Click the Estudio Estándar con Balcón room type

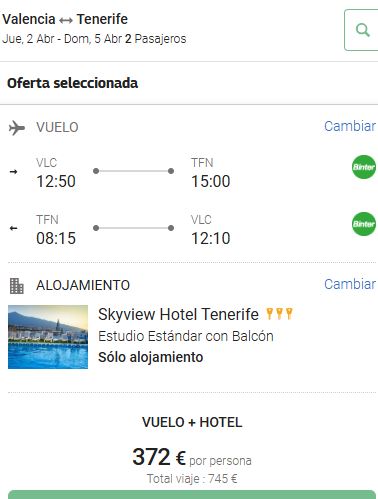186,336
